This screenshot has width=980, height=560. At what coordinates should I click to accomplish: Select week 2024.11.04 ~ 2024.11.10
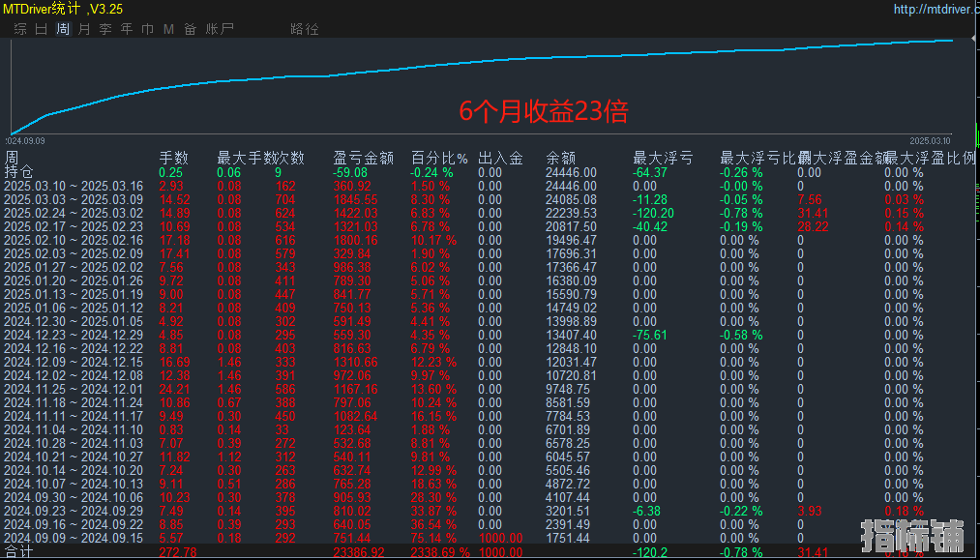[x=74, y=430]
